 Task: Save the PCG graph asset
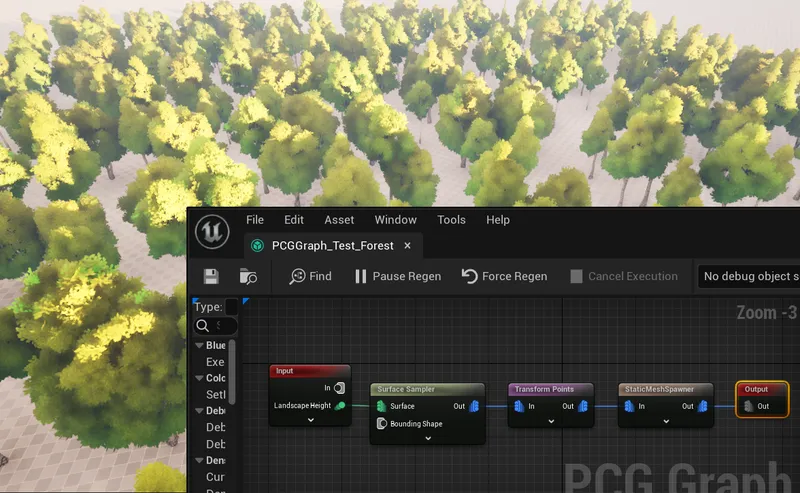coord(211,276)
